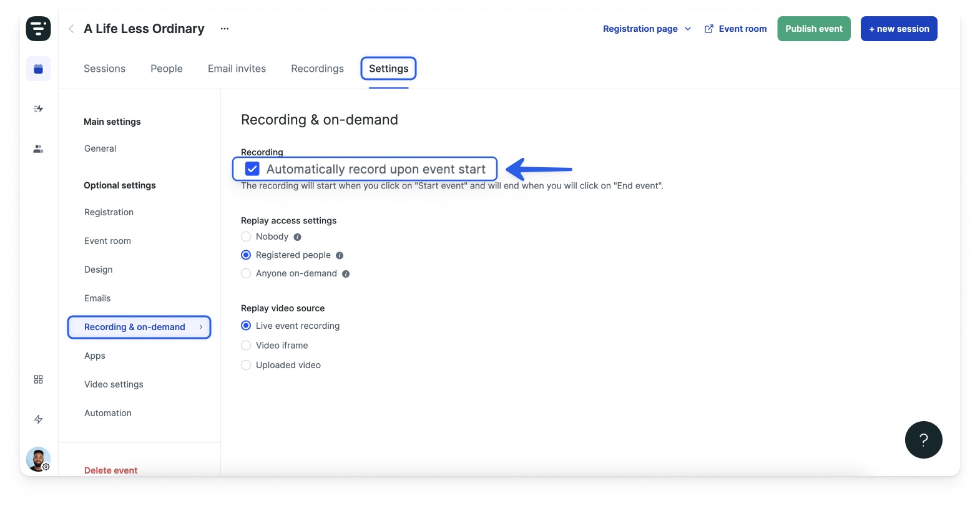Select the Settings tab
This screenshot has height=506, width=980.
pos(388,69)
